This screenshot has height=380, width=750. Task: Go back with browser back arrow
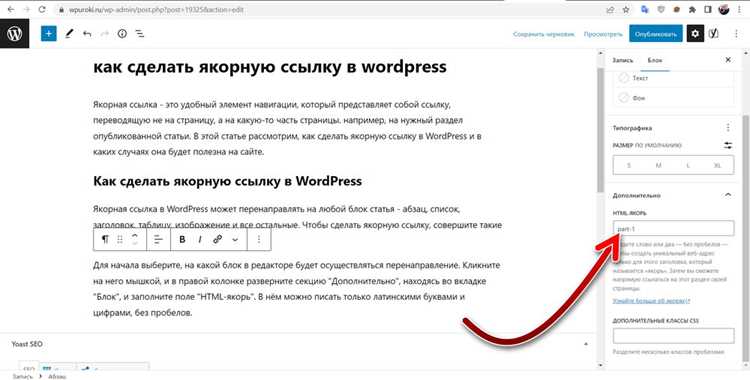tap(11, 10)
